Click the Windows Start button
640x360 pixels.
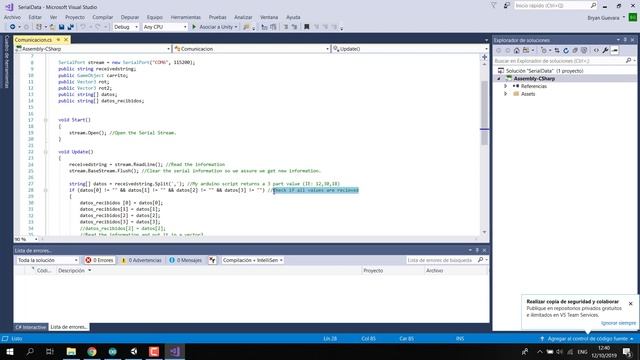click(x=10, y=351)
